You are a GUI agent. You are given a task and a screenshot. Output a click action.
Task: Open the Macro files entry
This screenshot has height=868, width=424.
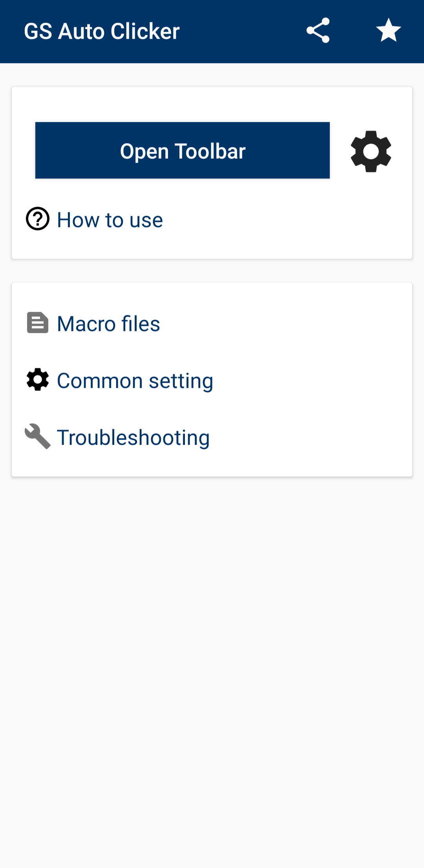(x=108, y=324)
